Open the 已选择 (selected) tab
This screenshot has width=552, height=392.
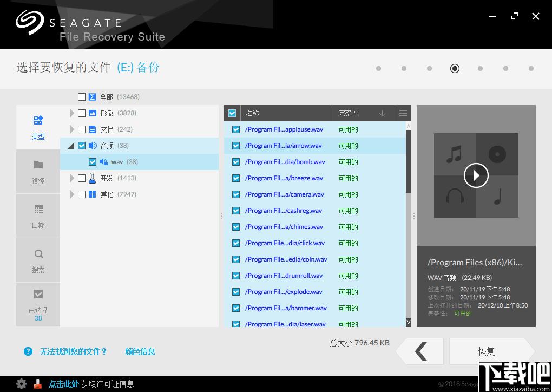(x=38, y=305)
